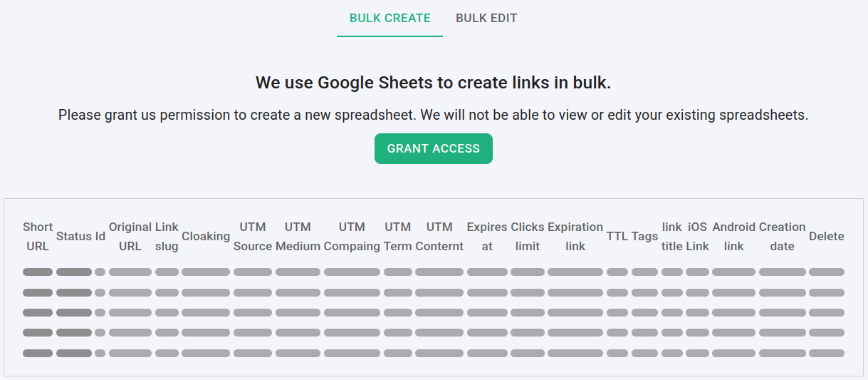Click the Short URL column header
Image resolution: width=868 pixels, height=380 pixels.
click(x=38, y=237)
